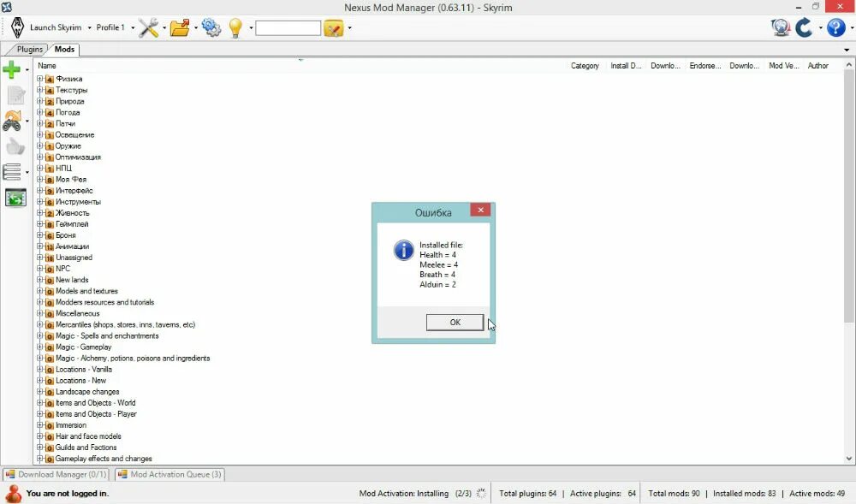Sort by Install D... column header
The height and width of the screenshot is (504, 856).
pyautogui.click(x=626, y=65)
